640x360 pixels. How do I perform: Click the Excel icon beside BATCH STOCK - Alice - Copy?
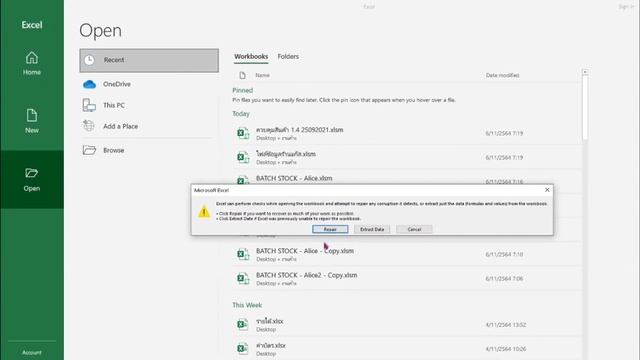(243, 254)
